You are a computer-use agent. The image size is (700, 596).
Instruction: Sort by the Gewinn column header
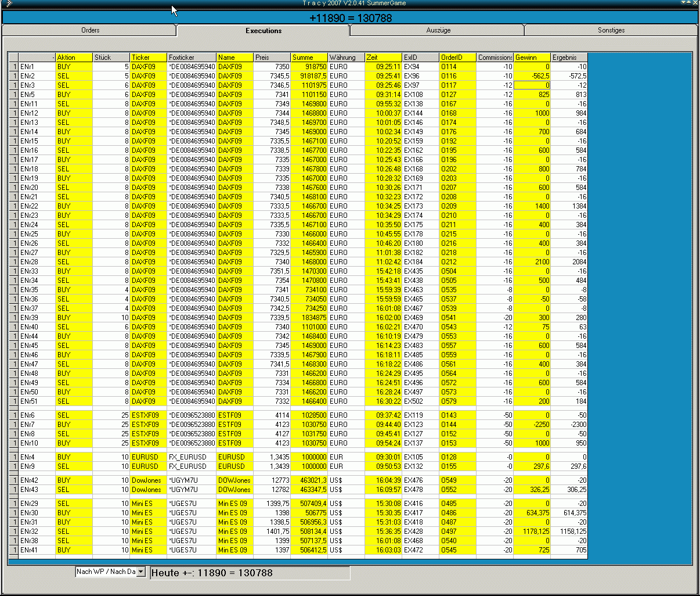tap(531, 58)
